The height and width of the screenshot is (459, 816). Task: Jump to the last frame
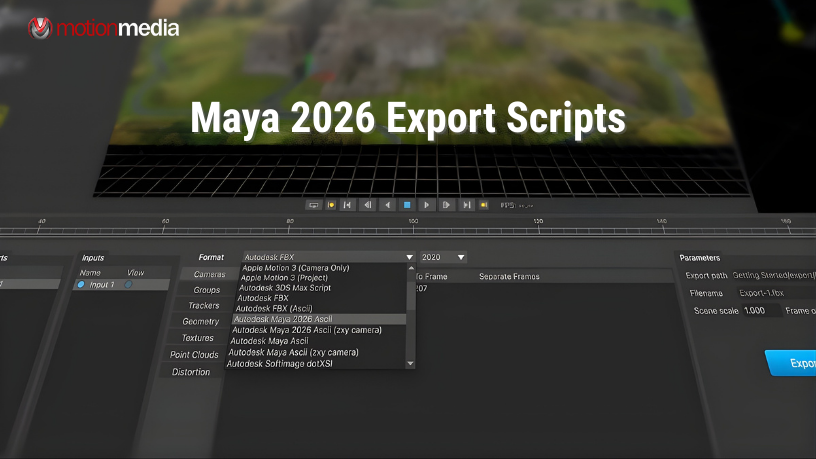click(467, 205)
